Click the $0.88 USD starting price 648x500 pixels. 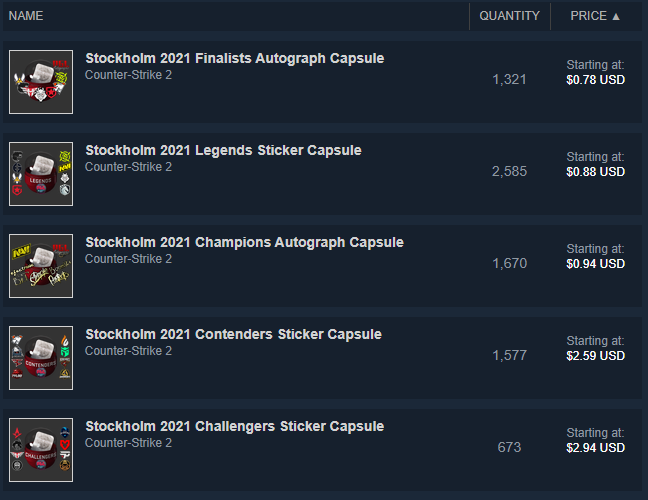point(595,172)
